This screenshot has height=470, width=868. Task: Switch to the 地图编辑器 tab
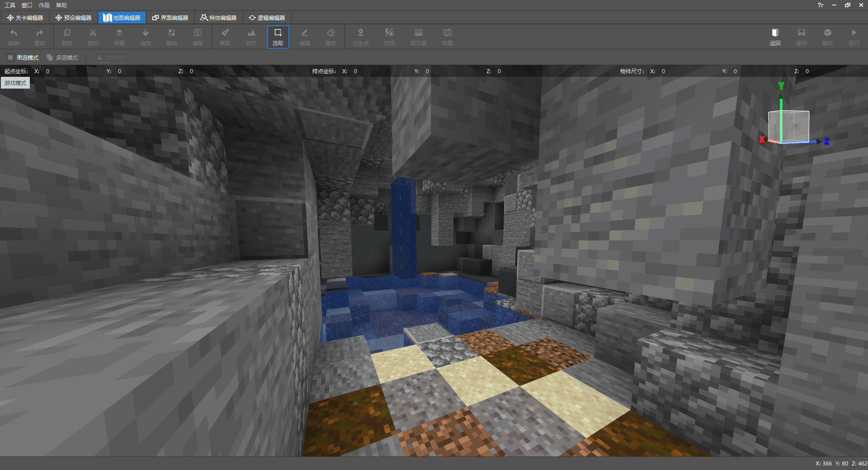tap(122, 18)
